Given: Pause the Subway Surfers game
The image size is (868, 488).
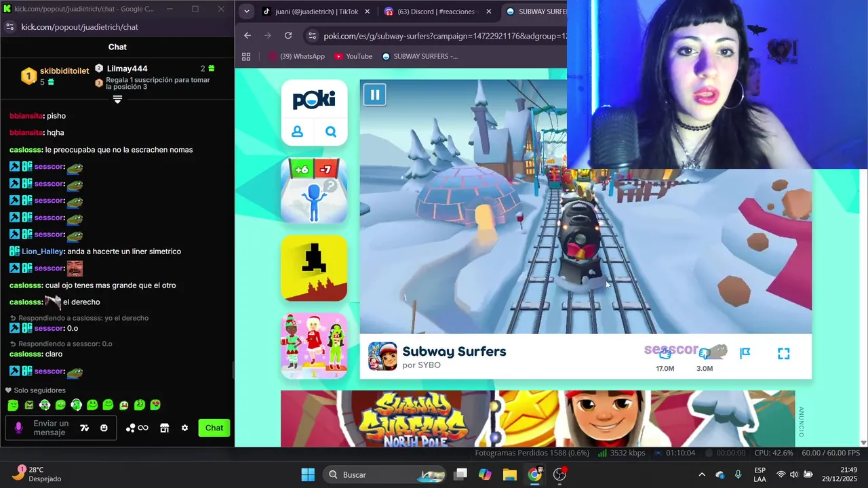Looking at the screenshot, I should 374,94.
